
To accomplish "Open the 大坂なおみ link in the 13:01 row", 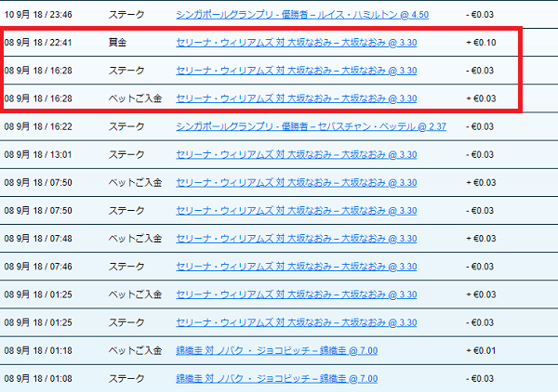I will click(297, 154).
